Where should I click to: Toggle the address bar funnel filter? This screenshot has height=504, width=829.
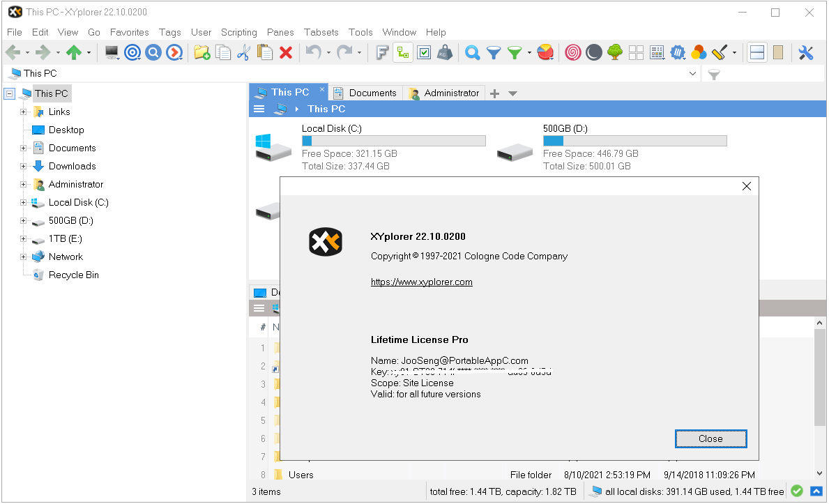click(714, 75)
